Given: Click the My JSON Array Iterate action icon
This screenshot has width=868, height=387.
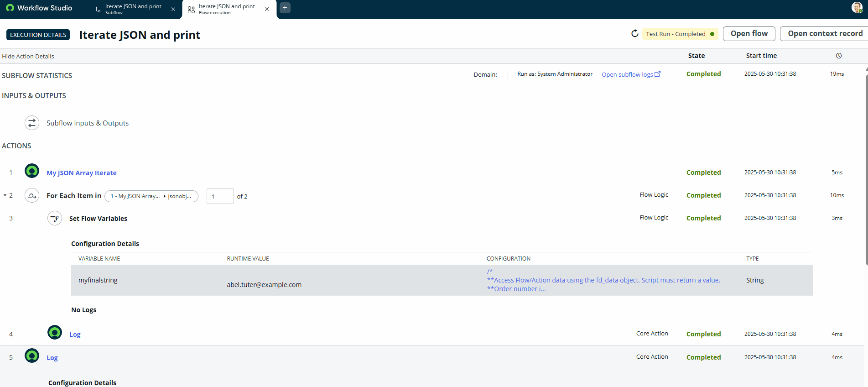Looking at the screenshot, I should click(32, 171).
